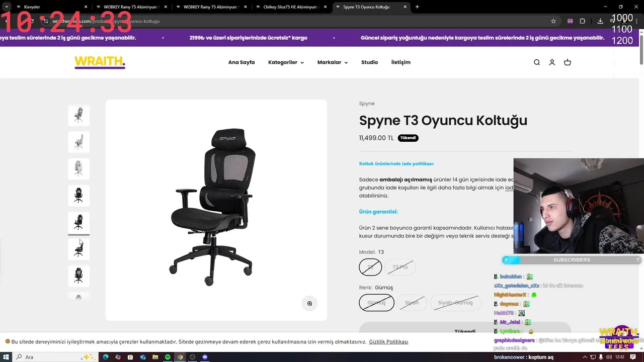Click the Tükendi badge beside the price
The width and height of the screenshot is (644, 362).
coord(408,138)
